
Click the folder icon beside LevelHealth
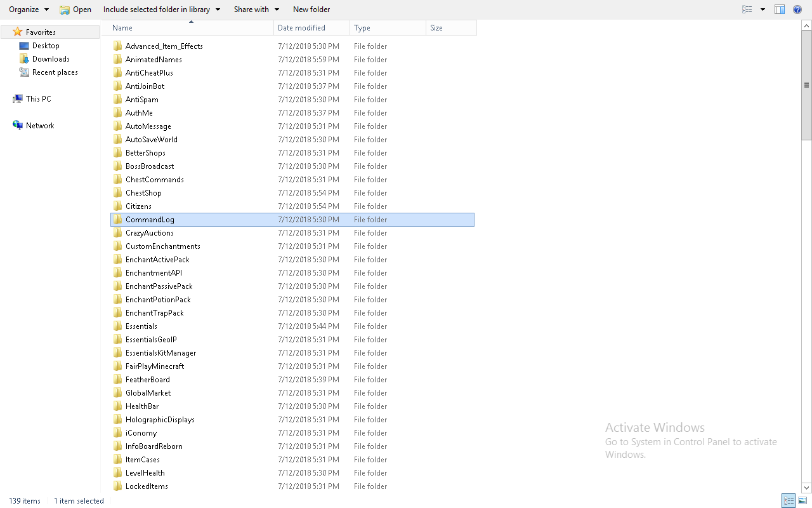coord(117,472)
